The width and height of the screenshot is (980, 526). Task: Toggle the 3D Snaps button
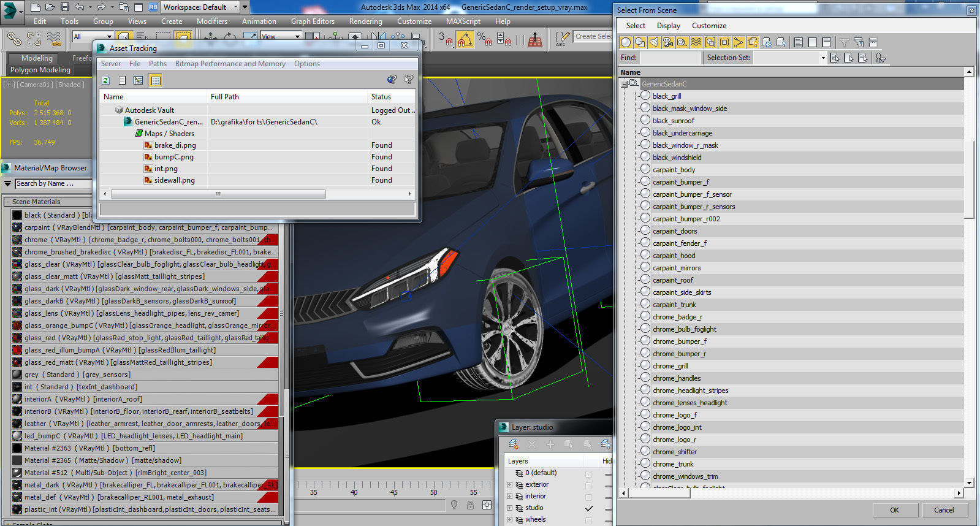click(x=446, y=39)
